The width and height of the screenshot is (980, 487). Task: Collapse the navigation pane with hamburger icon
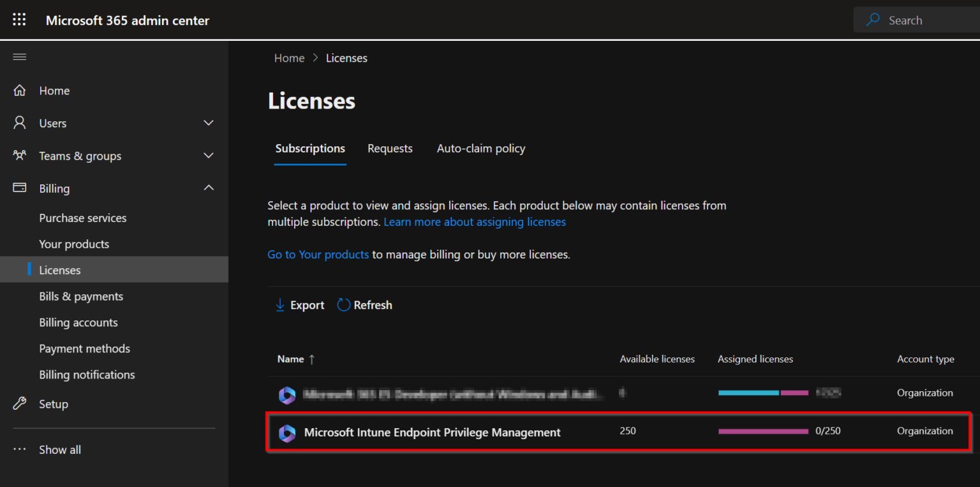pyautogui.click(x=19, y=57)
